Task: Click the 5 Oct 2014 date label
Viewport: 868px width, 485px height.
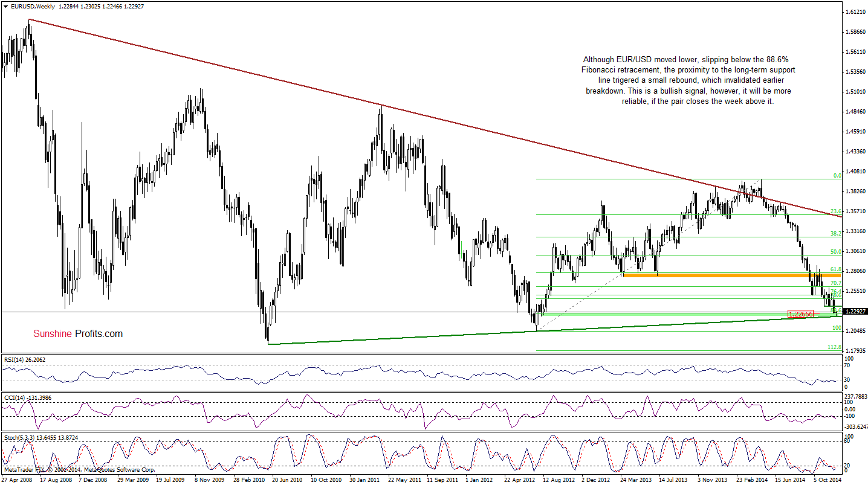Action: coord(828,480)
